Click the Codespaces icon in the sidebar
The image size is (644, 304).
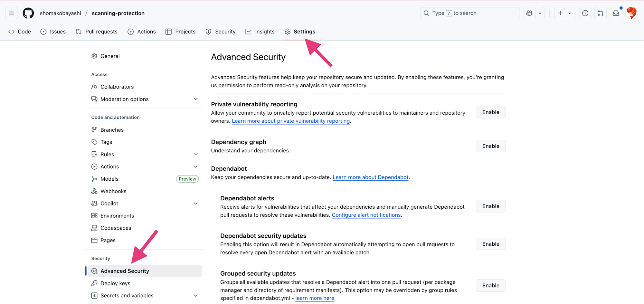coord(94,228)
